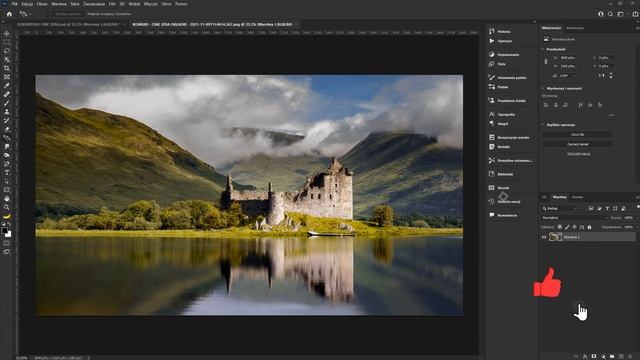
Task: Click the height field in Properties
Action: [567, 66]
